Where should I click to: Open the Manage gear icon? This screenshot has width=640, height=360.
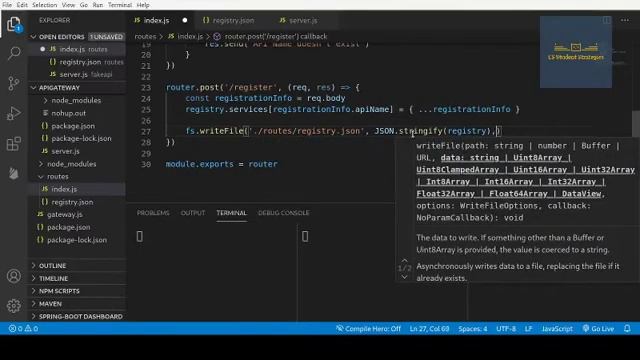point(14,305)
